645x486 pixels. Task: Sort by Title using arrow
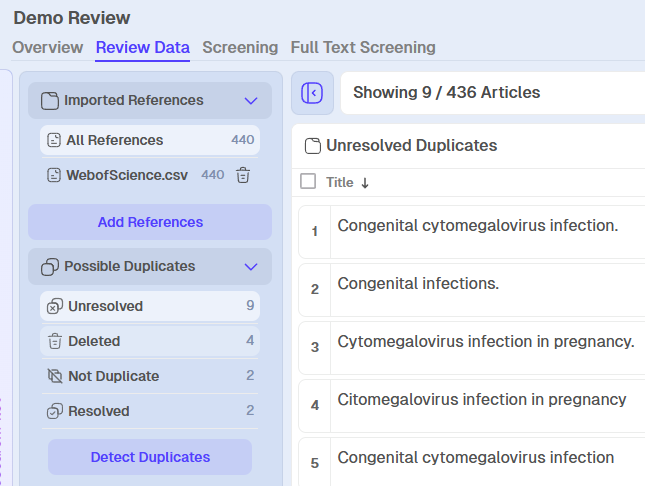pyautogui.click(x=365, y=183)
